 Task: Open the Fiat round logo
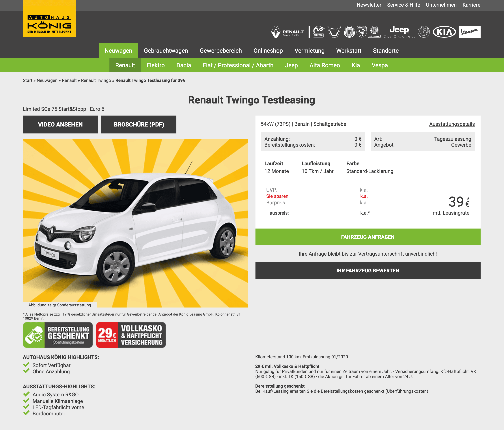(x=349, y=32)
